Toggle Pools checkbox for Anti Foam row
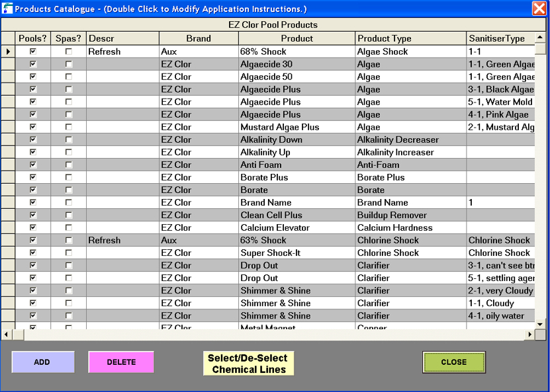Viewport: 550px width, 392px height. [33, 165]
